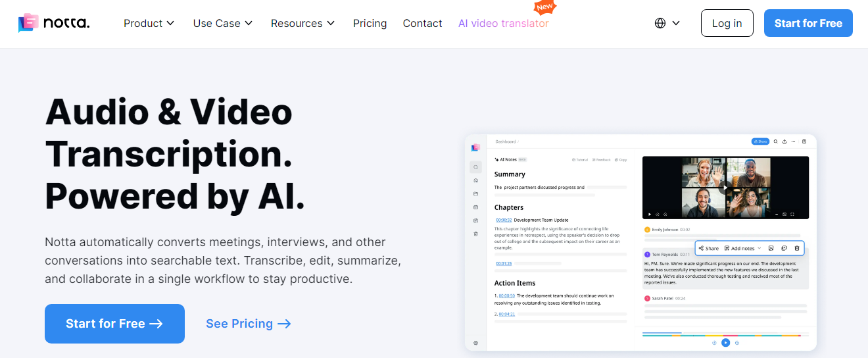Click Tom Reynolds' transcript paragraph
This screenshot has height=358, width=868.
pos(721,273)
